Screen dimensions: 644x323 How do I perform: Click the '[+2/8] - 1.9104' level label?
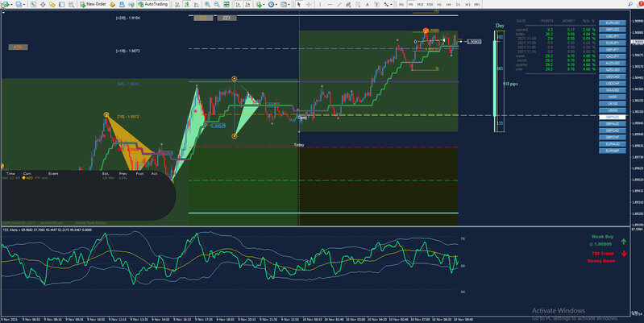point(127,18)
